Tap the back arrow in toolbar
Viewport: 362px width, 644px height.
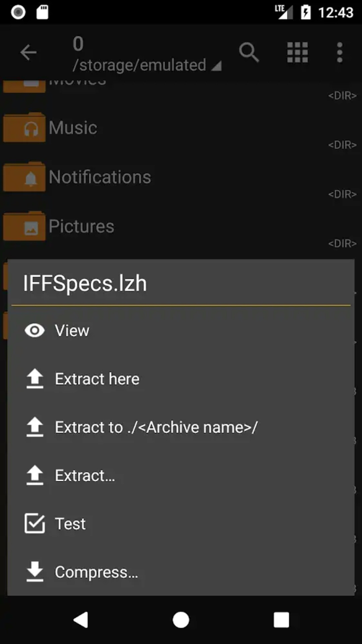[28, 52]
